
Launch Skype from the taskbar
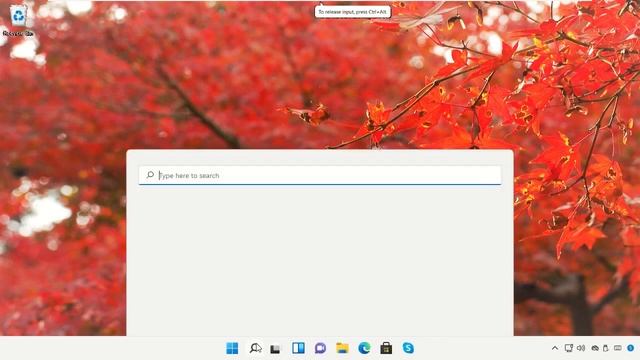408,348
